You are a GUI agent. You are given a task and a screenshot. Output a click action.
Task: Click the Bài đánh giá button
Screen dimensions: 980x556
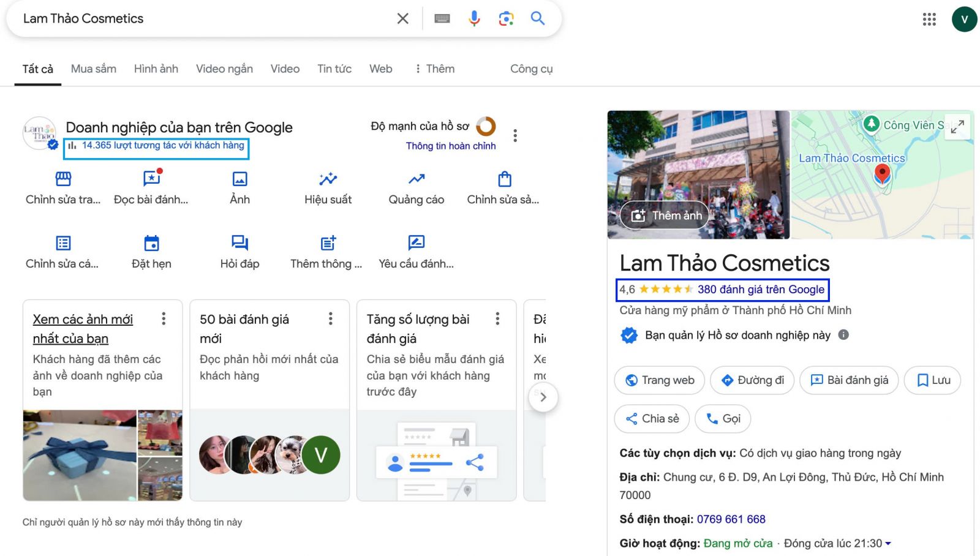coord(849,380)
